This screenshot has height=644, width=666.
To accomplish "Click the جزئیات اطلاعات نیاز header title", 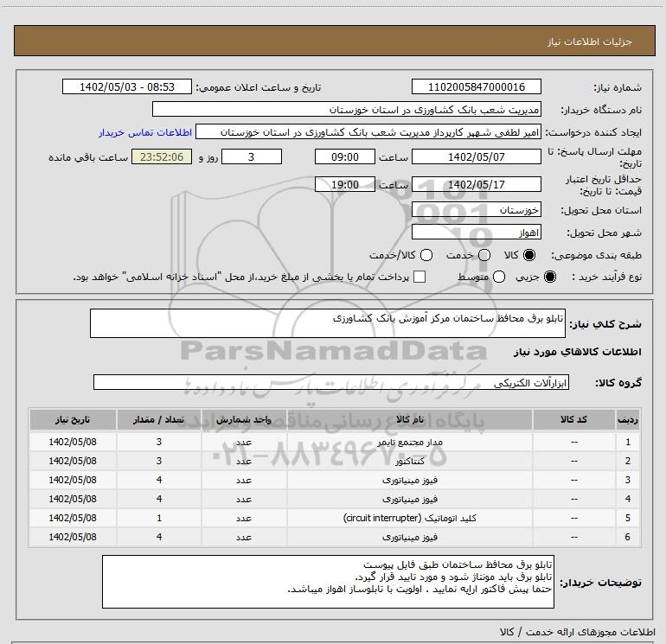I will 590,41.
